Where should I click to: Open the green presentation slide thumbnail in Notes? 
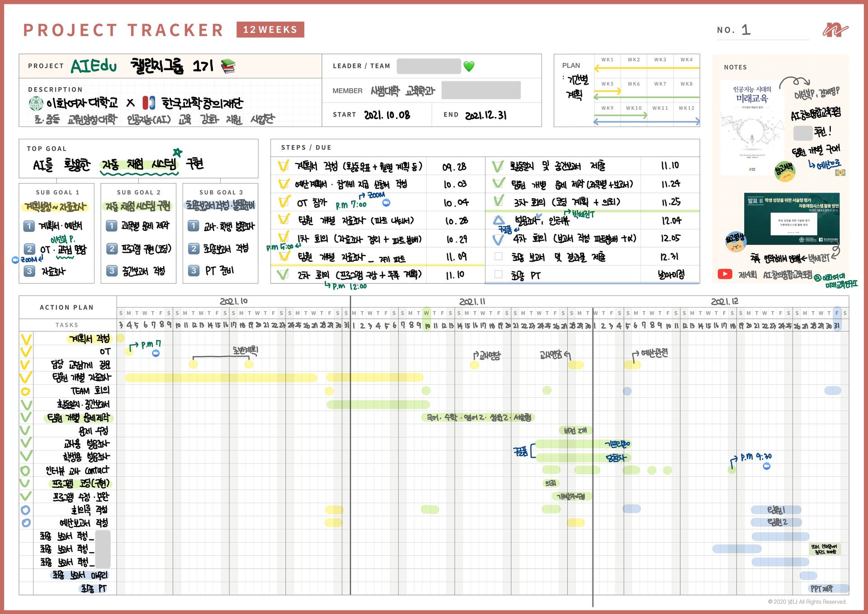click(x=792, y=218)
